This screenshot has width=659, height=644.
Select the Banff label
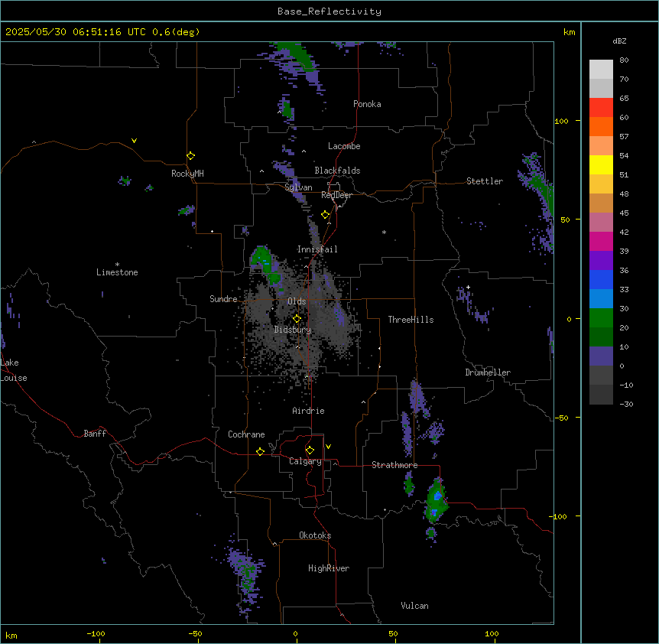[x=95, y=434]
